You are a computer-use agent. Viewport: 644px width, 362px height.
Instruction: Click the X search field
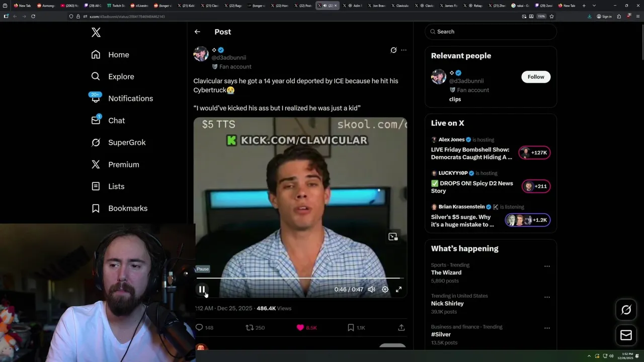pyautogui.click(x=491, y=32)
